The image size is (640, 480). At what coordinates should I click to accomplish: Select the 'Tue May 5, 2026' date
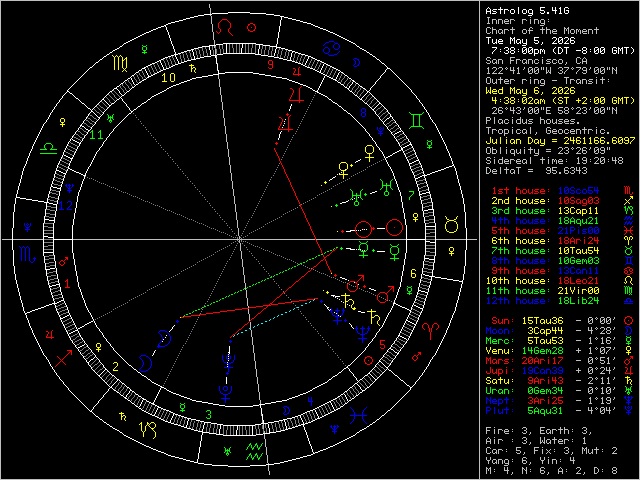click(x=530, y=41)
